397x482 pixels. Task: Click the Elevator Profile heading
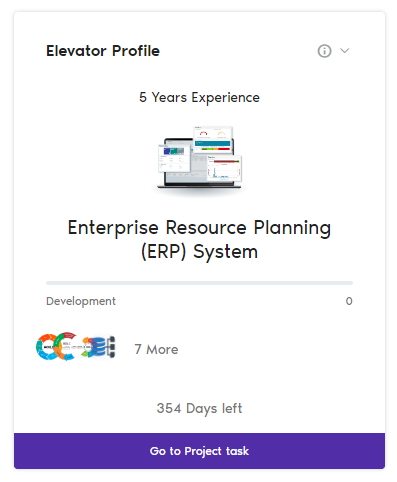[x=103, y=51]
